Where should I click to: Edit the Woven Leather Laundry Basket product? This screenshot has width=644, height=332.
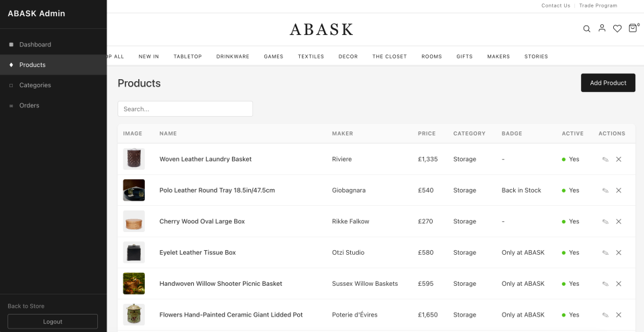click(x=605, y=160)
